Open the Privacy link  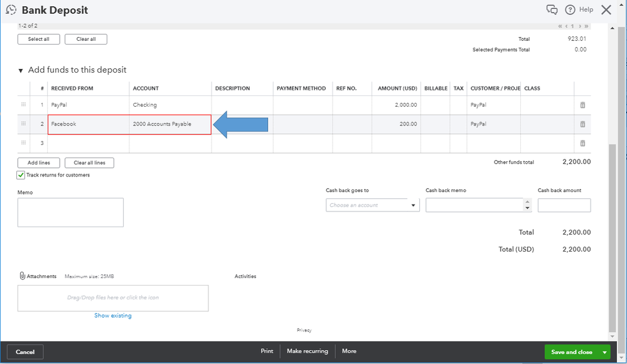click(x=304, y=330)
